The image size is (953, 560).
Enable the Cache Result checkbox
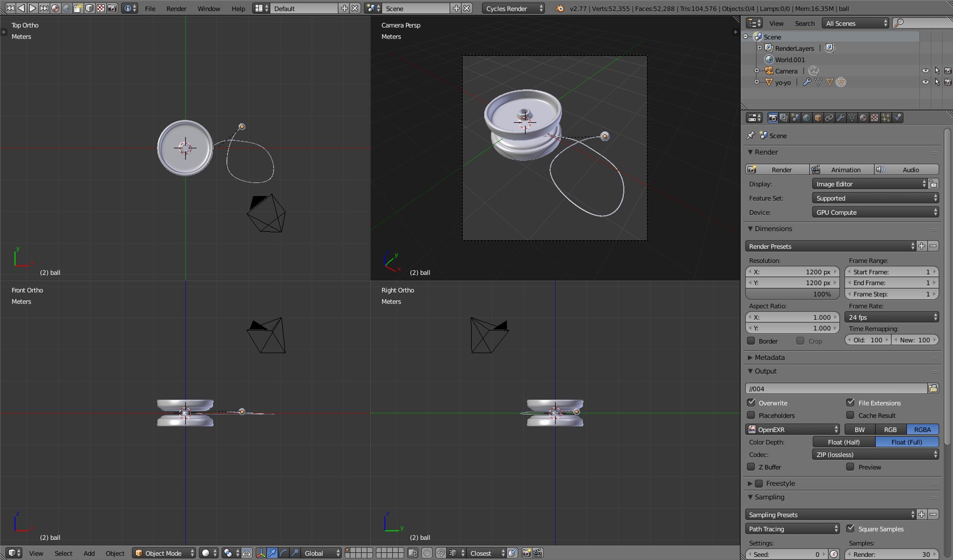pyautogui.click(x=850, y=415)
